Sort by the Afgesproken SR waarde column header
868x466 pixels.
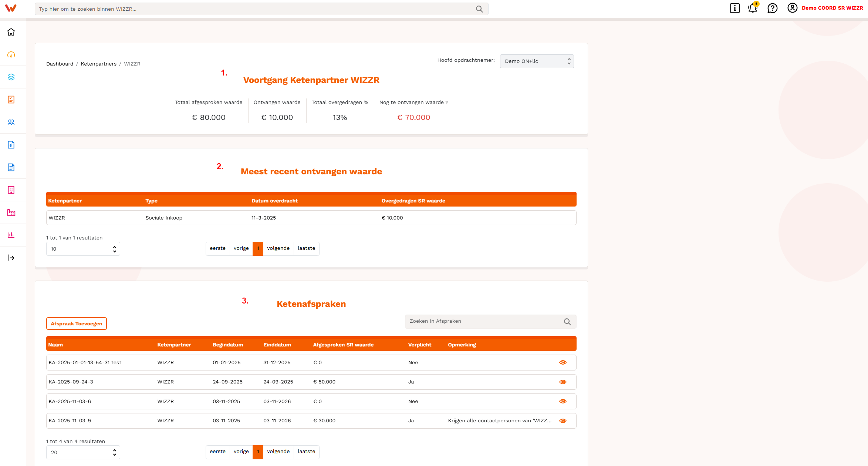[343, 345]
